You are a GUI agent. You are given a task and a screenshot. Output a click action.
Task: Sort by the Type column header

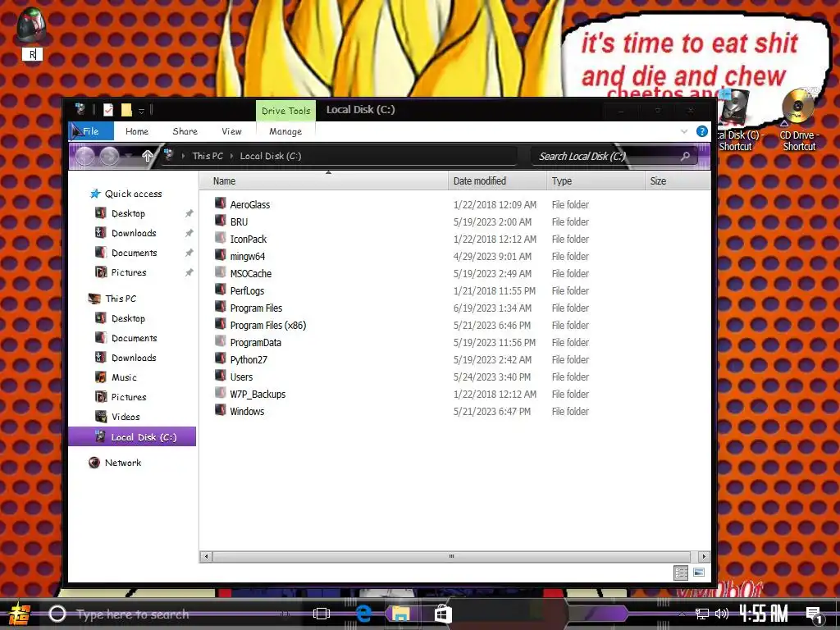pyautogui.click(x=596, y=181)
